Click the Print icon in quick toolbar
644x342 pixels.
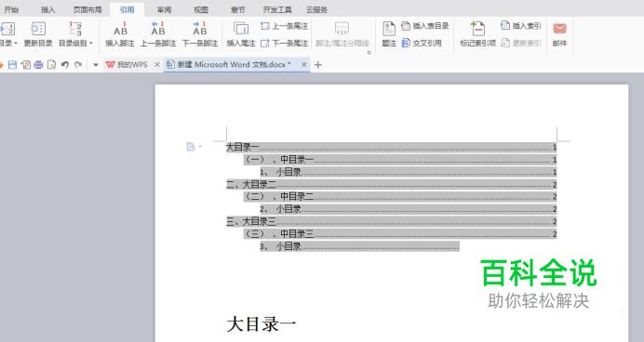click(x=38, y=64)
